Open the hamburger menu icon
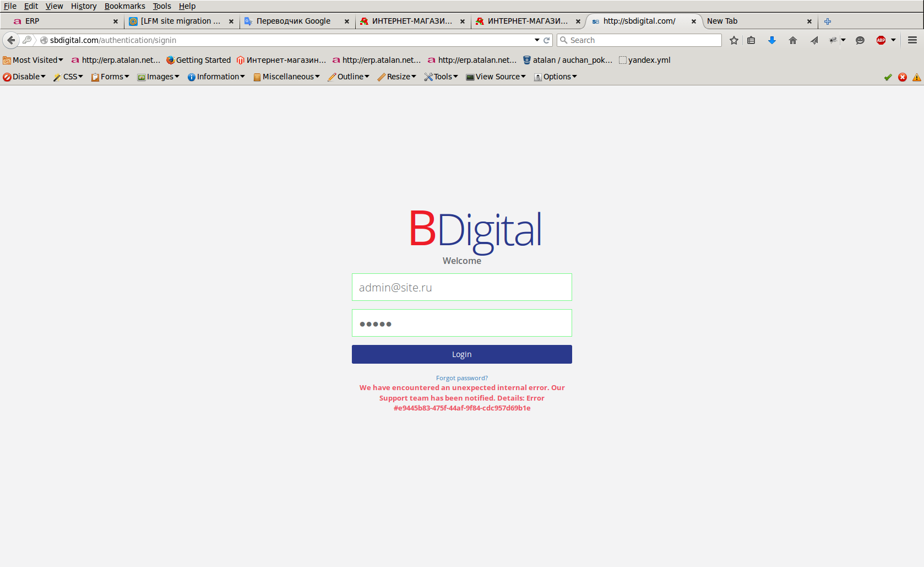The height and width of the screenshot is (567, 924). point(912,40)
